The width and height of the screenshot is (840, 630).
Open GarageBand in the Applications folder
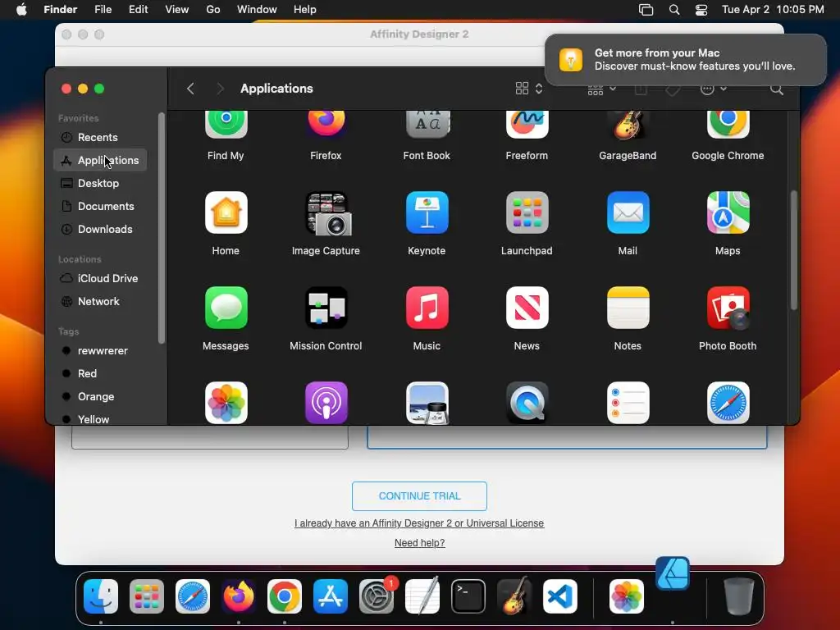click(x=628, y=125)
